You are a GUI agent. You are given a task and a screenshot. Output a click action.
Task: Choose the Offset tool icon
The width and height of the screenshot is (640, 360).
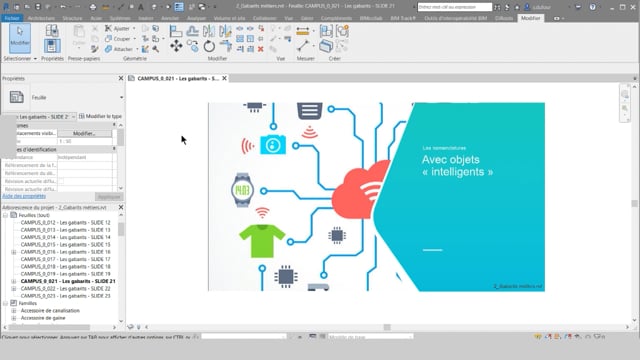(192, 31)
